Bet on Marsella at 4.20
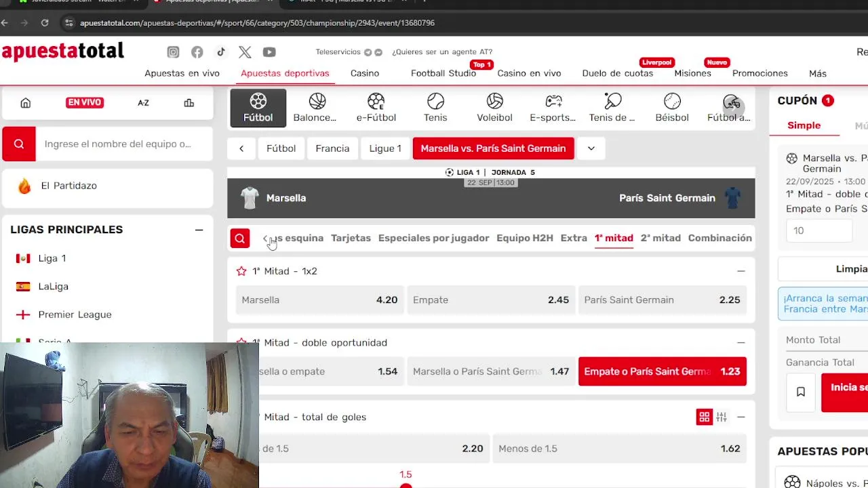868x488 pixels. click(319, 300)
